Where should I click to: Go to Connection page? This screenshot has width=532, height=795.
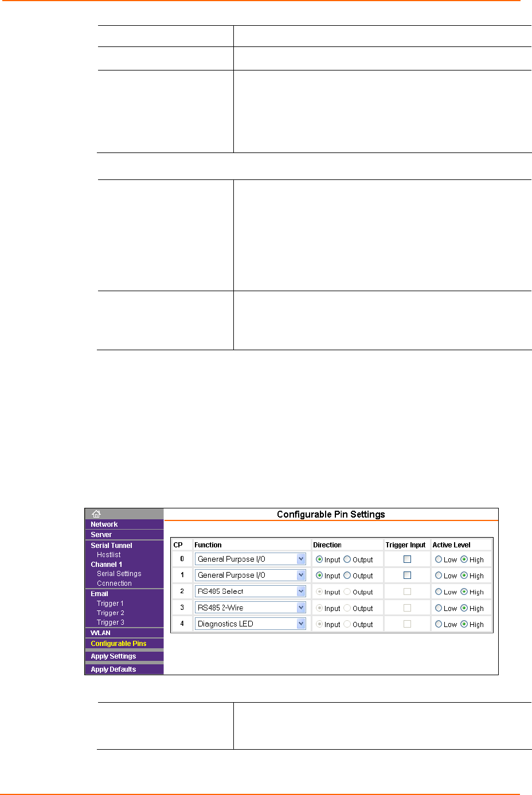tap(114, 583)
